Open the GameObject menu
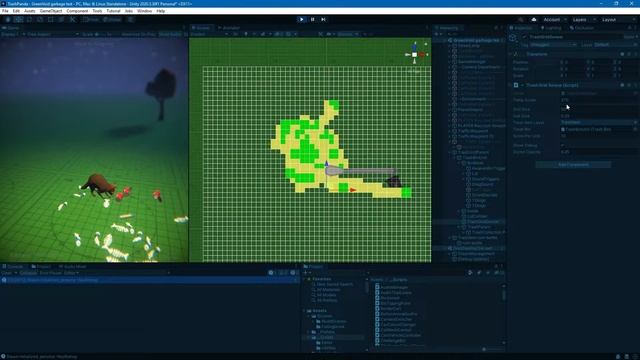 tap(51, 11)
